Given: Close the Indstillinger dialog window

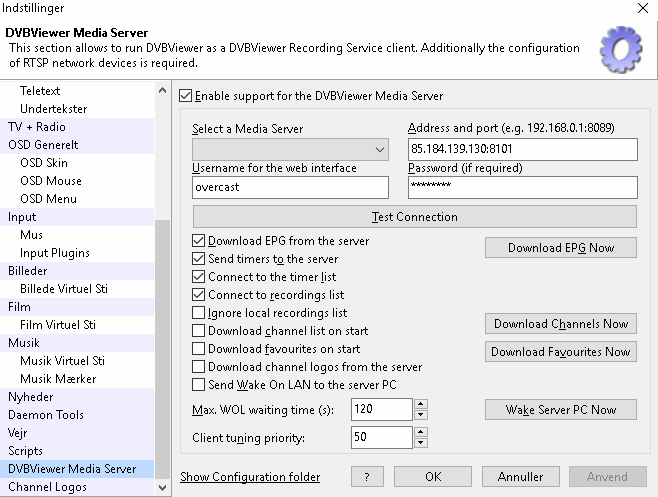Looking at the screenshot, I should click(x=642, y=8).
